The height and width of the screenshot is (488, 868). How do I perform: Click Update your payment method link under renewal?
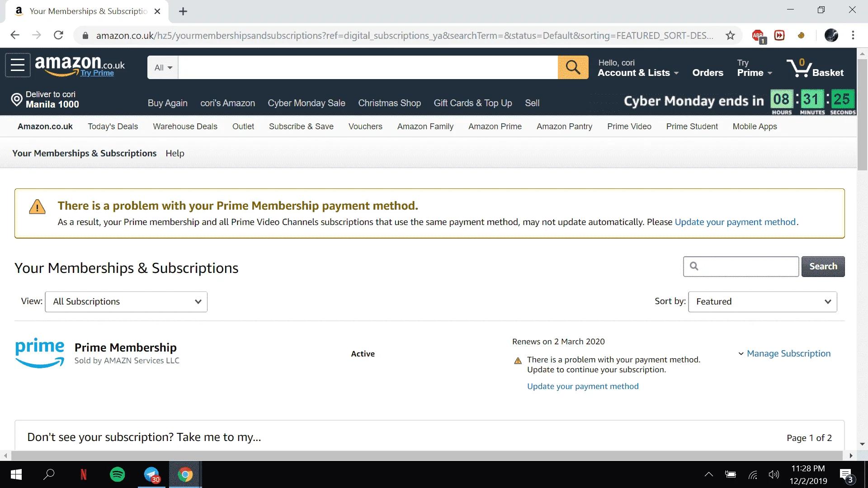(x=583, y=386)
